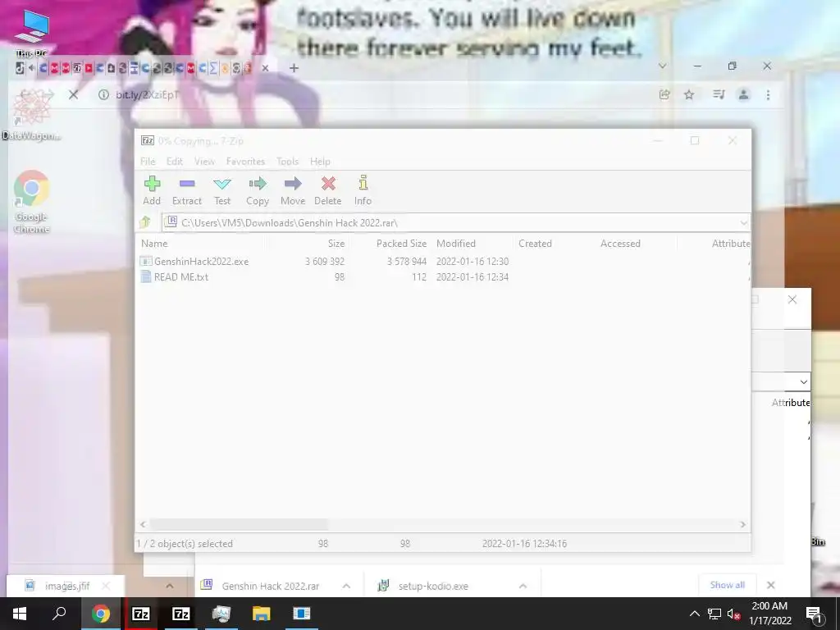
Task: Open the View menu
Action: (204, 162)
